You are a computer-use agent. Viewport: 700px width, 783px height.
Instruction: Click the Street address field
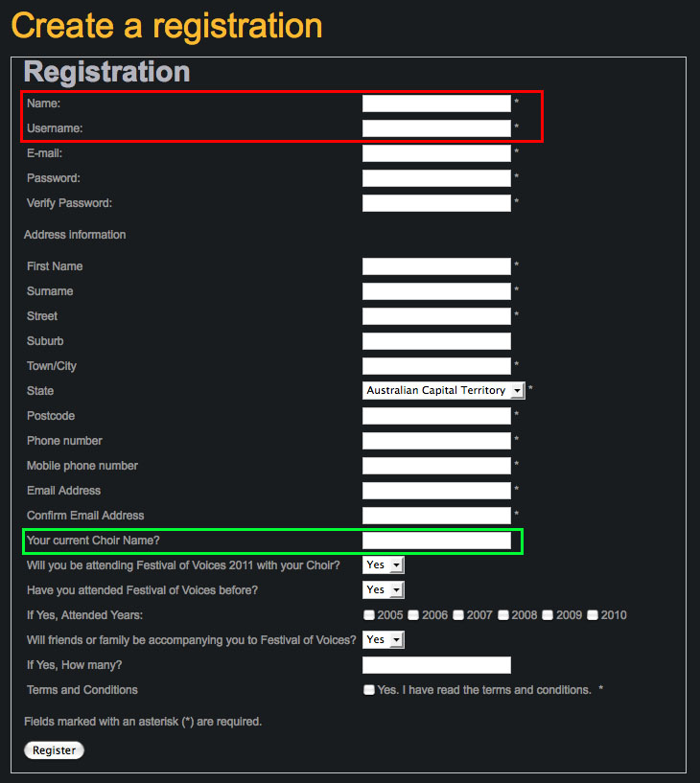(x=436, y=316)
